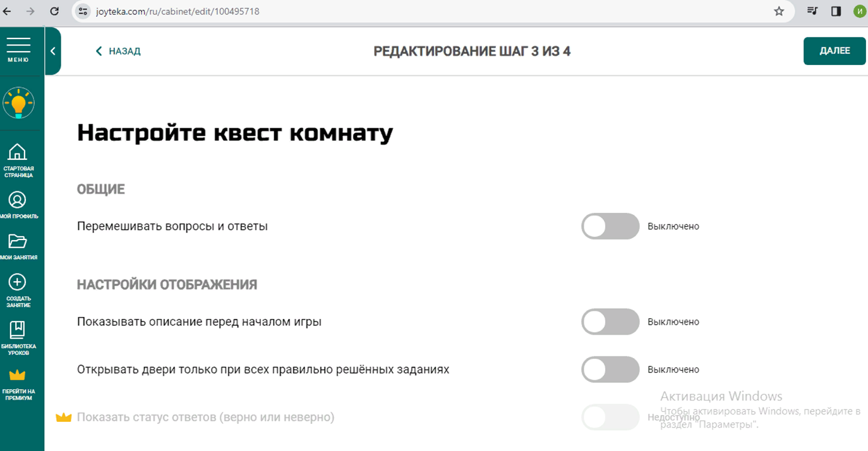Click the lightbulb Joyteka logo
Viewport: 868px width, 451px height.
click(18, 103)
